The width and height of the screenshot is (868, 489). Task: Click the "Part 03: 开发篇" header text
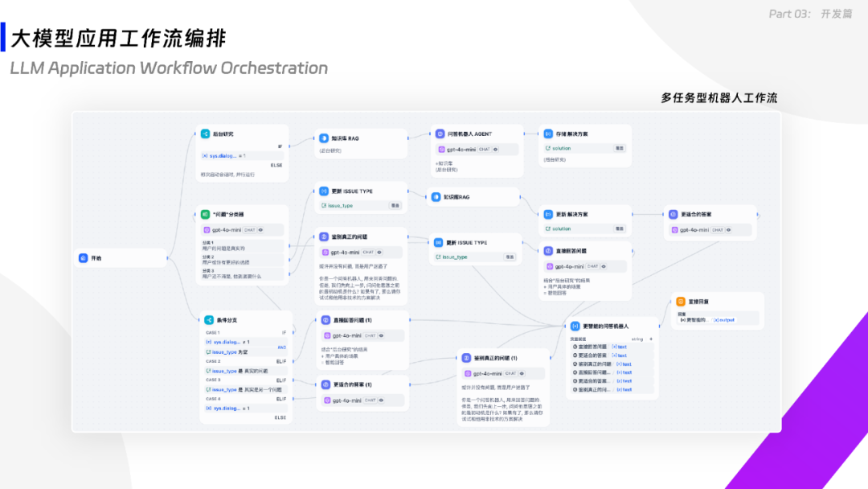pyautogui.click(x=810, y=14)
